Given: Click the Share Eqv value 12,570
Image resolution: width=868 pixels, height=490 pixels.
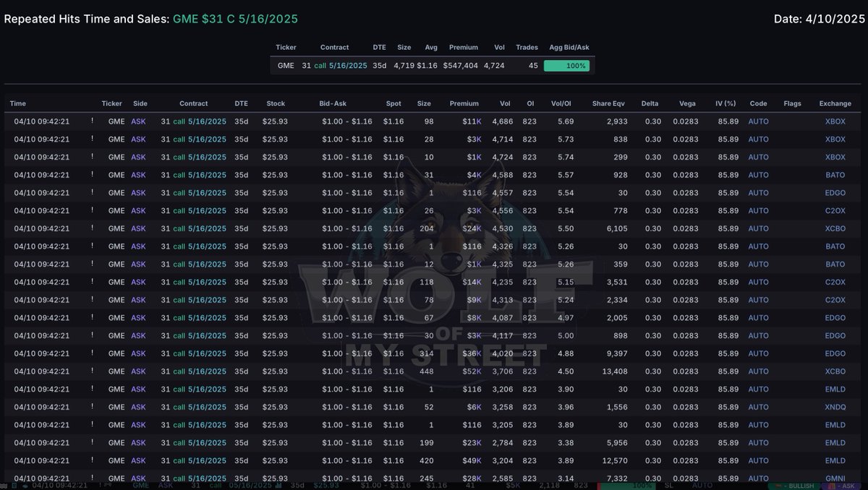Looking at the screenshot, I should pyautogui.click(x=616, y=461).
